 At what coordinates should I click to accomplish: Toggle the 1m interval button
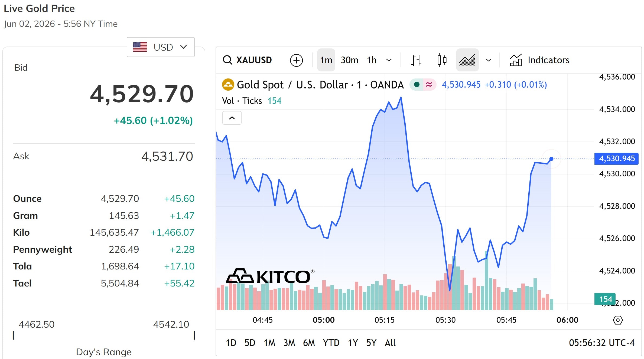(326, 60)
